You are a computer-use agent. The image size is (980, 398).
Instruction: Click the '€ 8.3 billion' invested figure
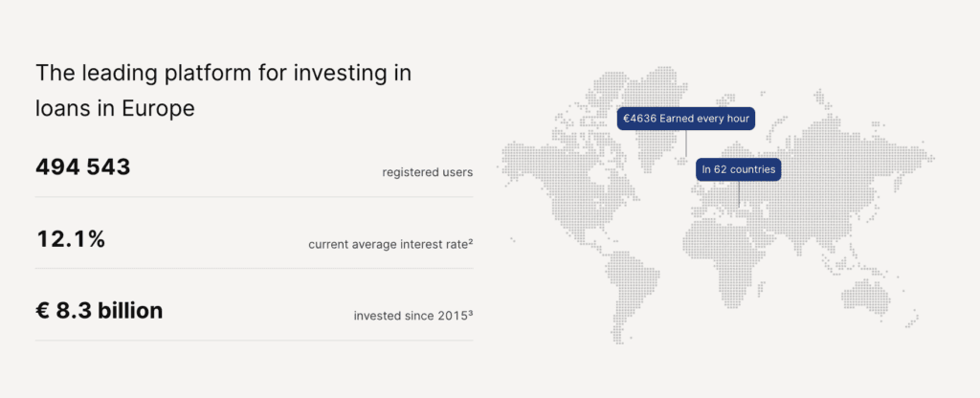99,311
